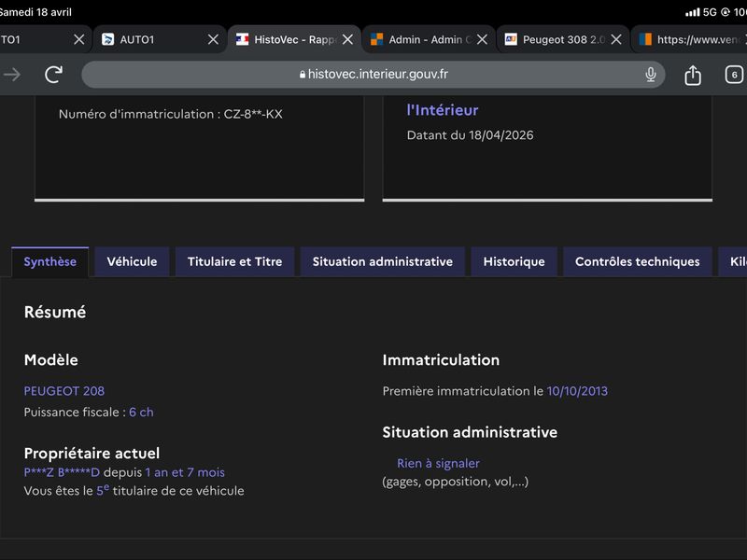Tap the forward navigation arrow
Viewport: 747px width, 560px height.
[12, 75]
